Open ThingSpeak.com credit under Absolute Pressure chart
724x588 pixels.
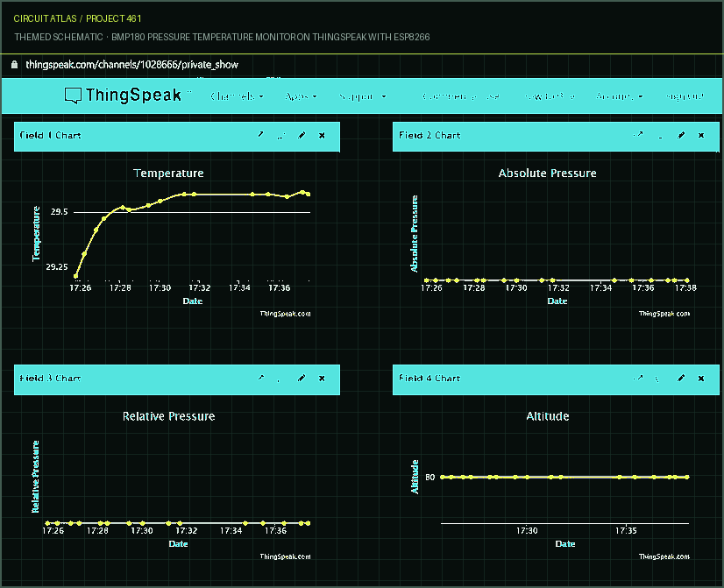tap(664, 314)
